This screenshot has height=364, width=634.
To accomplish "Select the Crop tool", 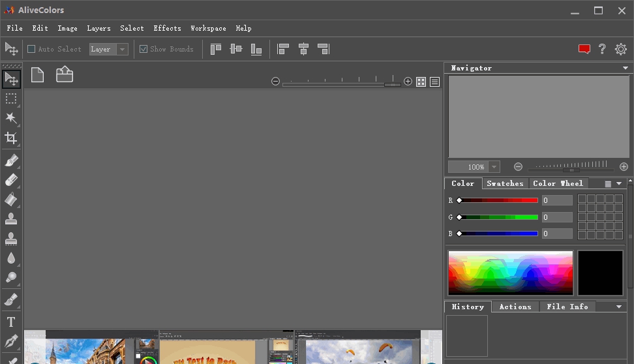I will point(11,138).
